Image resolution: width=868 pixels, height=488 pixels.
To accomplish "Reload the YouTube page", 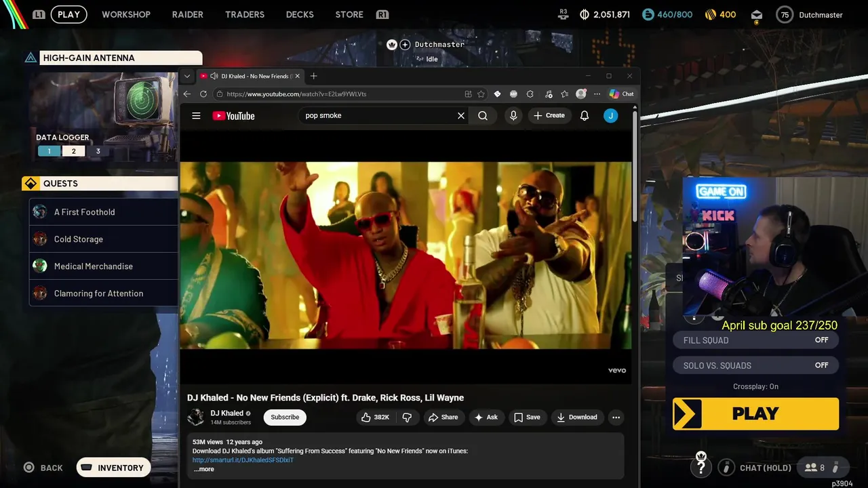I will [x=203, y=94].
